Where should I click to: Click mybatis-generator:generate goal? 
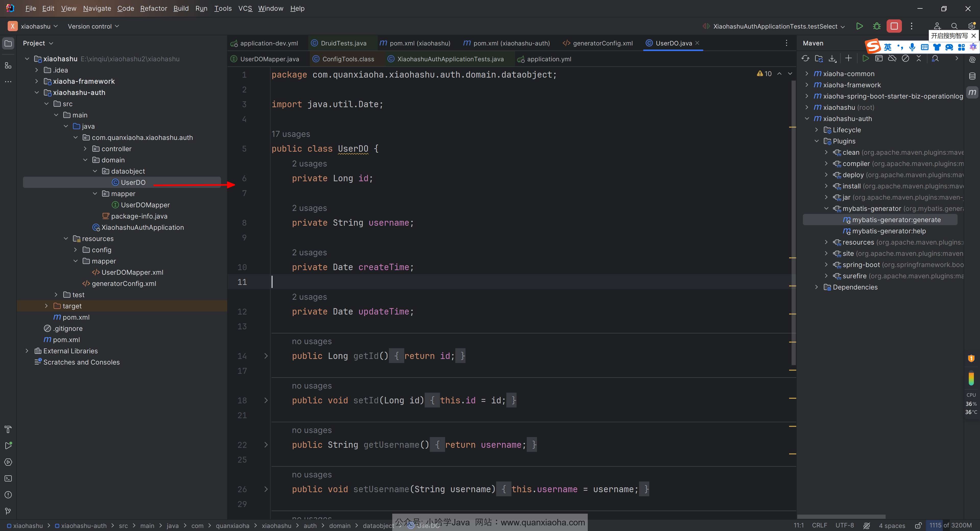(896, 220)
